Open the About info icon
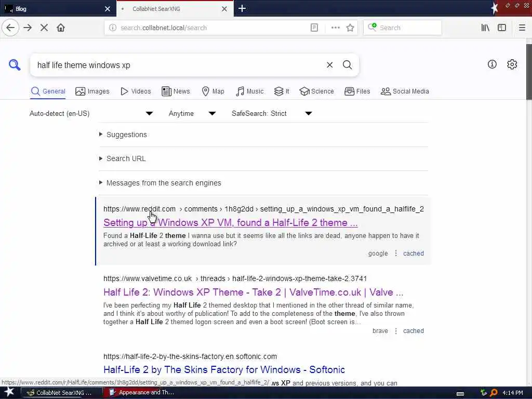Image resolution: width=532 pixels, height=399 pixels. pos(492,64)
